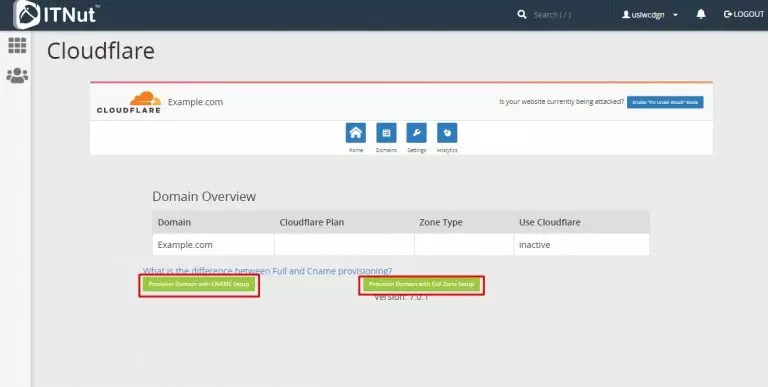Click the Cloudflare cloud logo
This screenshot has width=768, height=387.
[129, 102]
